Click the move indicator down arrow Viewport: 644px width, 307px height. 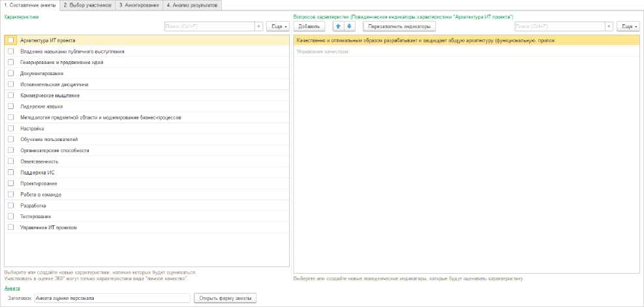pos(348,26)
